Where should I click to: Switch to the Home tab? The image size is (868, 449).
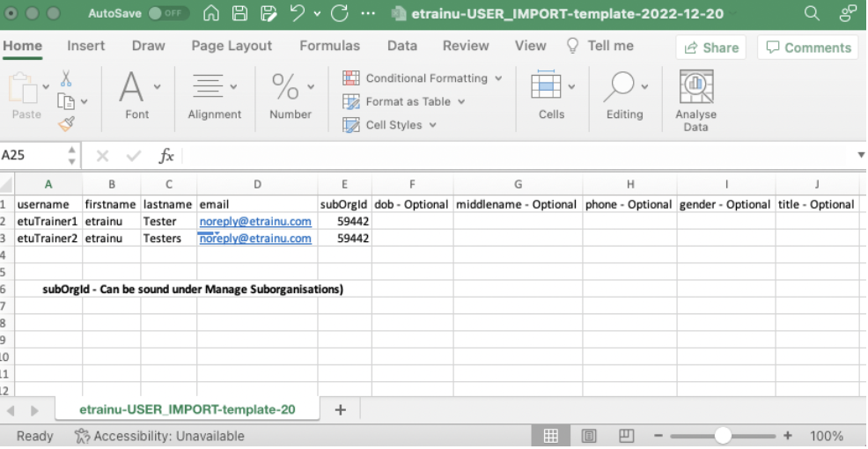23,46
